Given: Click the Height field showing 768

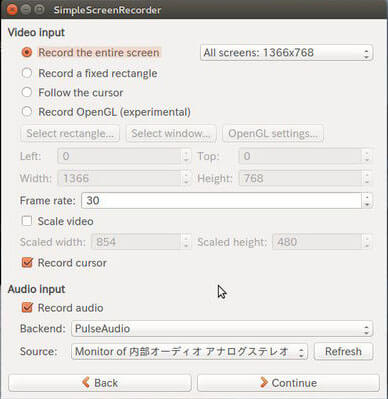Looking at the screenshot, I should 300,178.
